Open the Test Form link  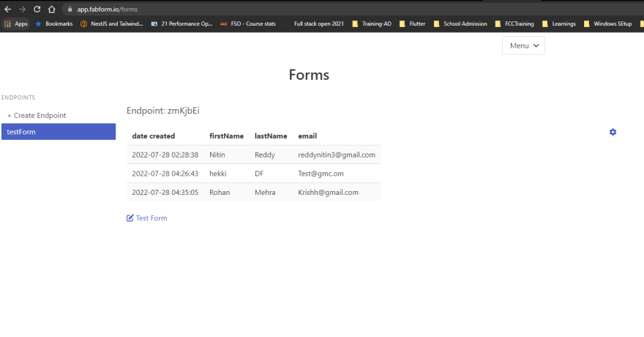point(151,218)
